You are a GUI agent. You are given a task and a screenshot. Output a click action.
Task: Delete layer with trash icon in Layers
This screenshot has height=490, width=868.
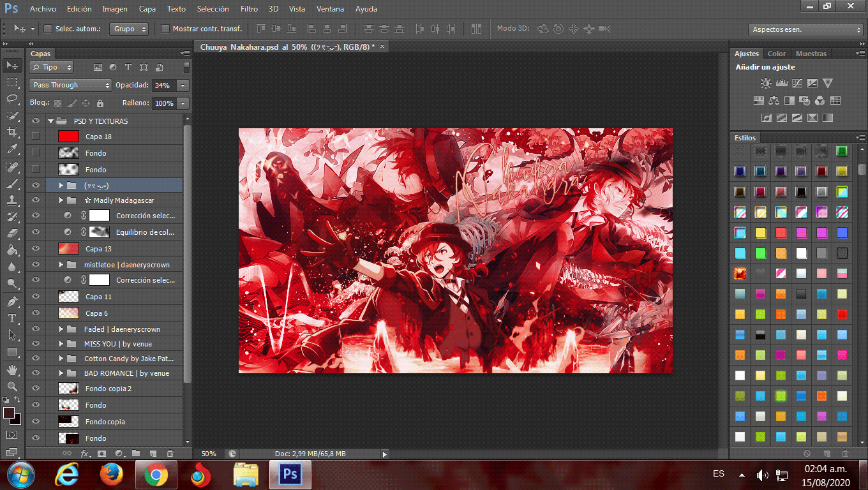pos(170,454)
